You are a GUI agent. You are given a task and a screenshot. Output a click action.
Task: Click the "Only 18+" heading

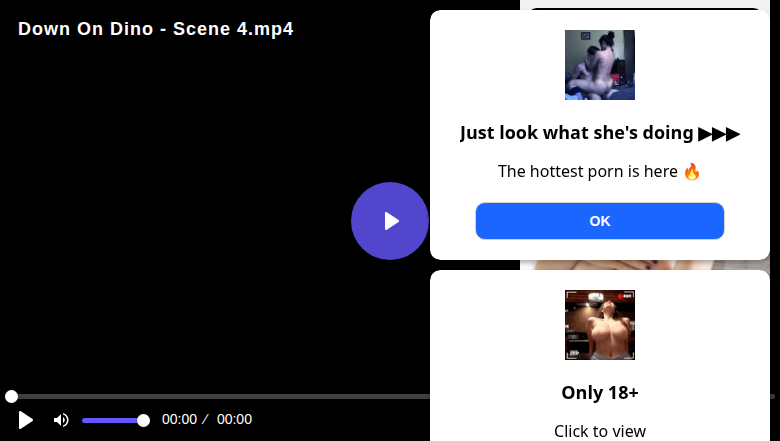point(599,392)
